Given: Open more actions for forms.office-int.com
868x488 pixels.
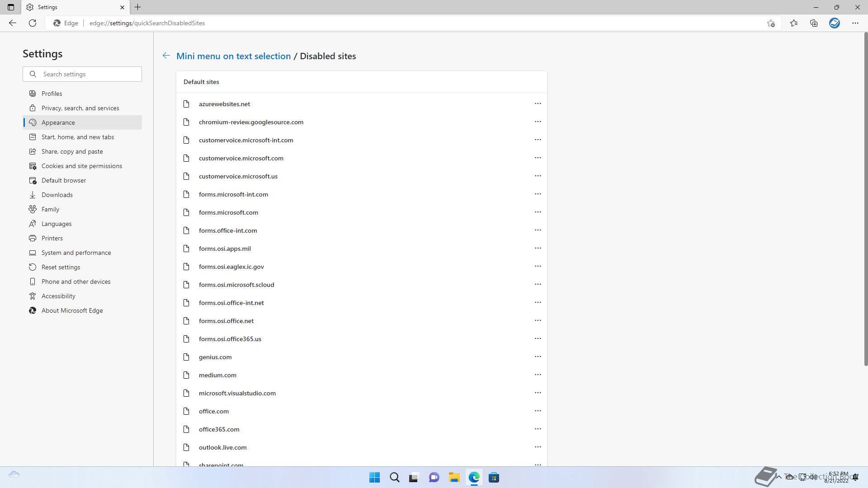Looking at the screenshot, I should click(538, 230).
